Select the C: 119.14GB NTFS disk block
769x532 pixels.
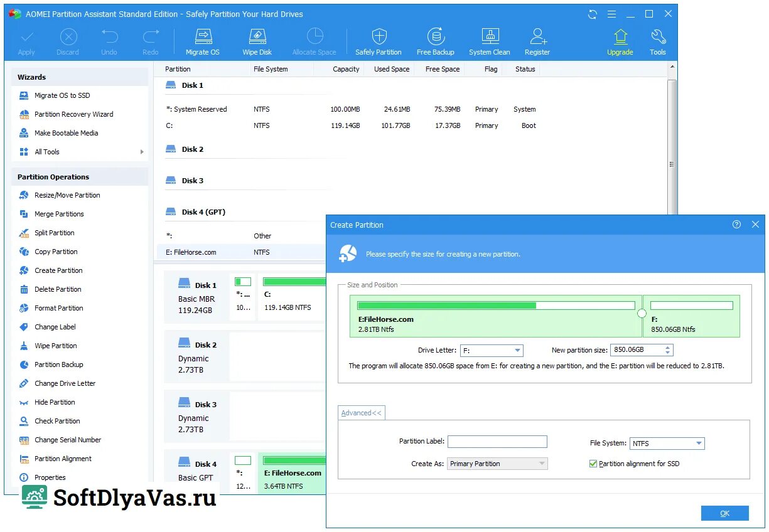tap(292, 297)
